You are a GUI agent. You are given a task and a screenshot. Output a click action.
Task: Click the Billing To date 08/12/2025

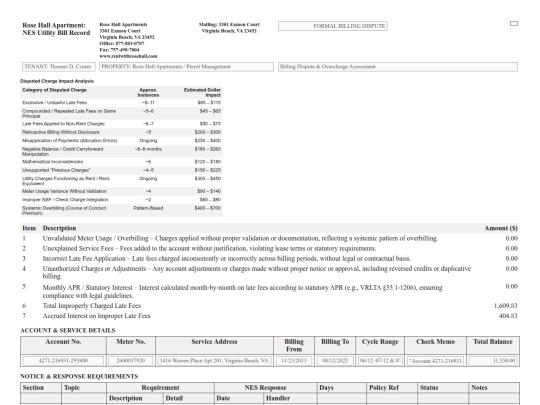(335, 361)
